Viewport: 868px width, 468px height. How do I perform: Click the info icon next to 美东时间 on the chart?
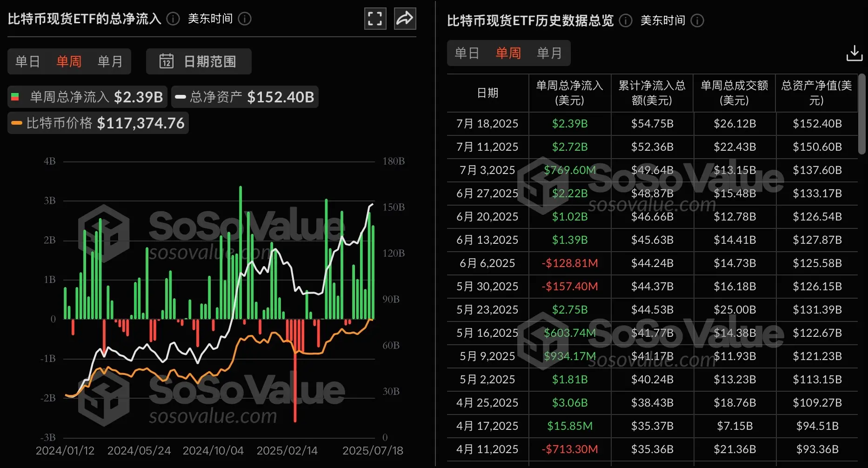244,19
